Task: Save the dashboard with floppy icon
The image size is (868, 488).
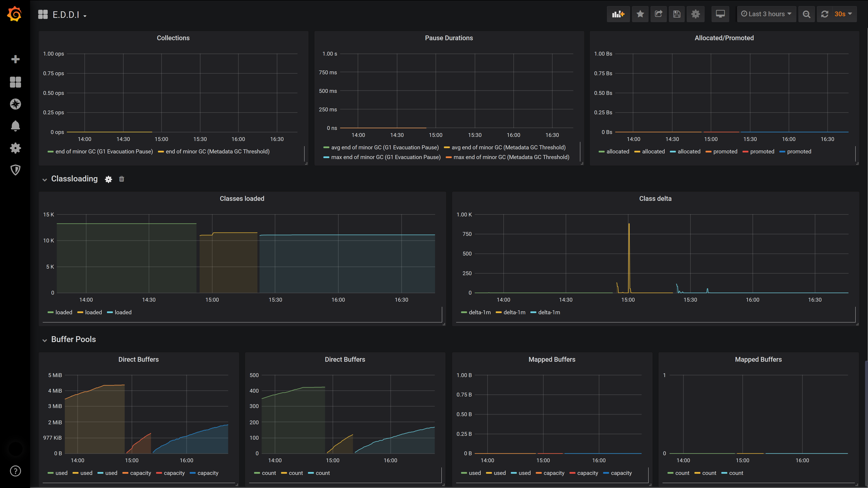Action: point(677,14)
